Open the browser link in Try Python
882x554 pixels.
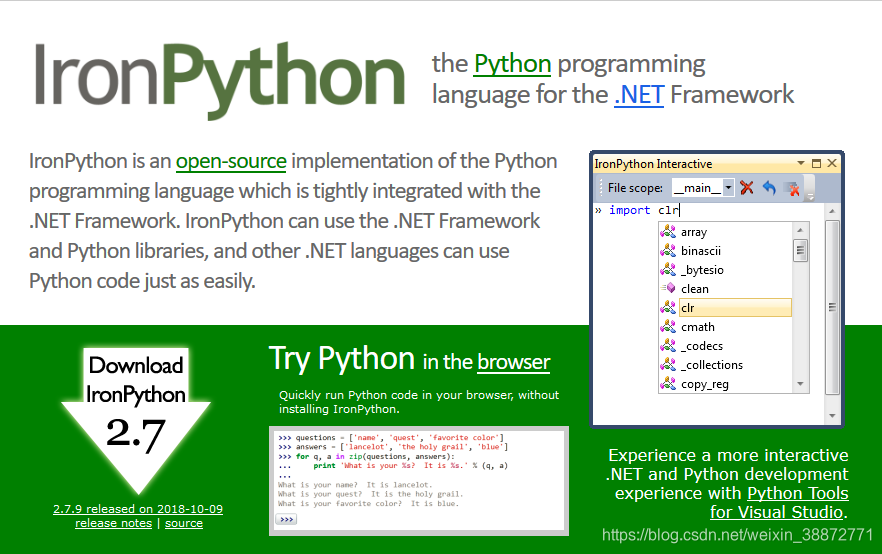point(514,362)
